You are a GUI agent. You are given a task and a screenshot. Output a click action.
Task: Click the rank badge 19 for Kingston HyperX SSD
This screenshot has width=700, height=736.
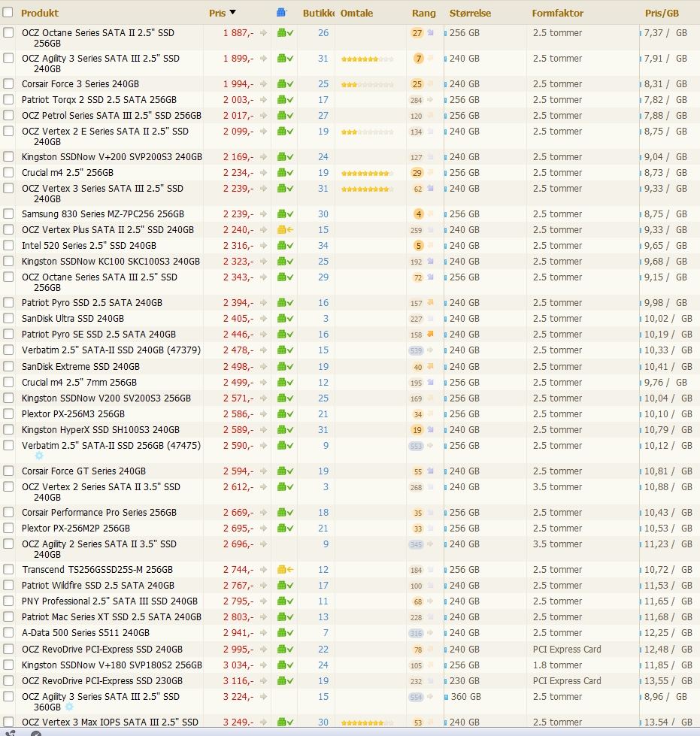tap(417, 430)
